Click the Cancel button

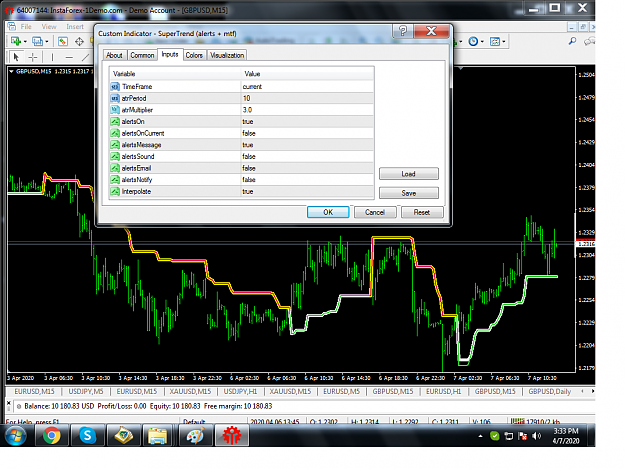point(375,212)
